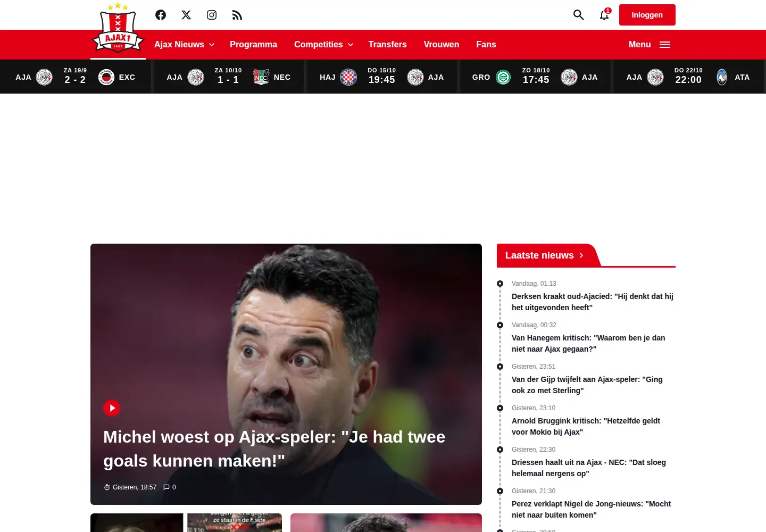766x532 pixels.
Task: Open the hamburger Menu icon
Action: [x=665, y=45]
